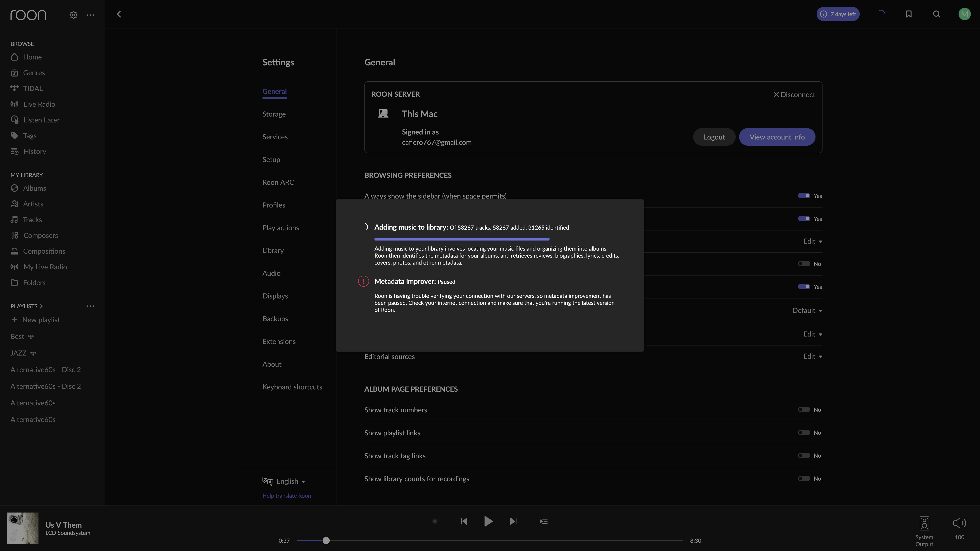Open the first Edit dropdown, below the Yes toggles
Image resolution: width=980 pixels, height=551 pixels.
point(813,241)
